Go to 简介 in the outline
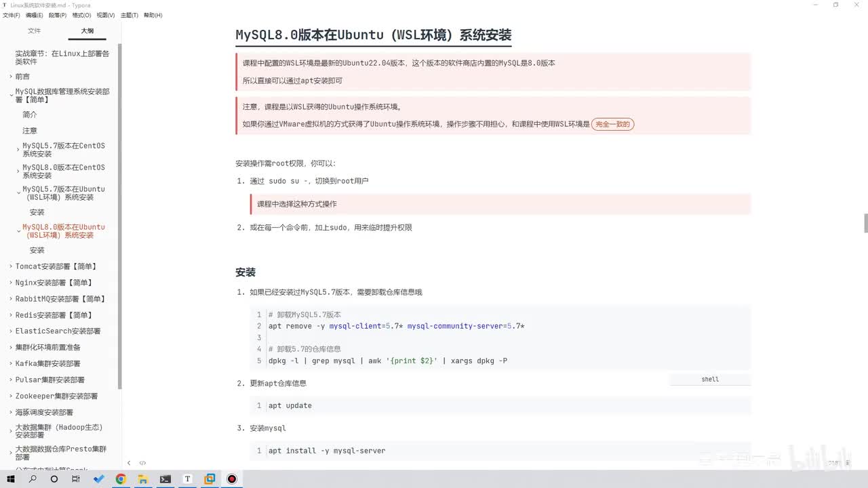Screen dimensions: 868x488 [30, 115]
